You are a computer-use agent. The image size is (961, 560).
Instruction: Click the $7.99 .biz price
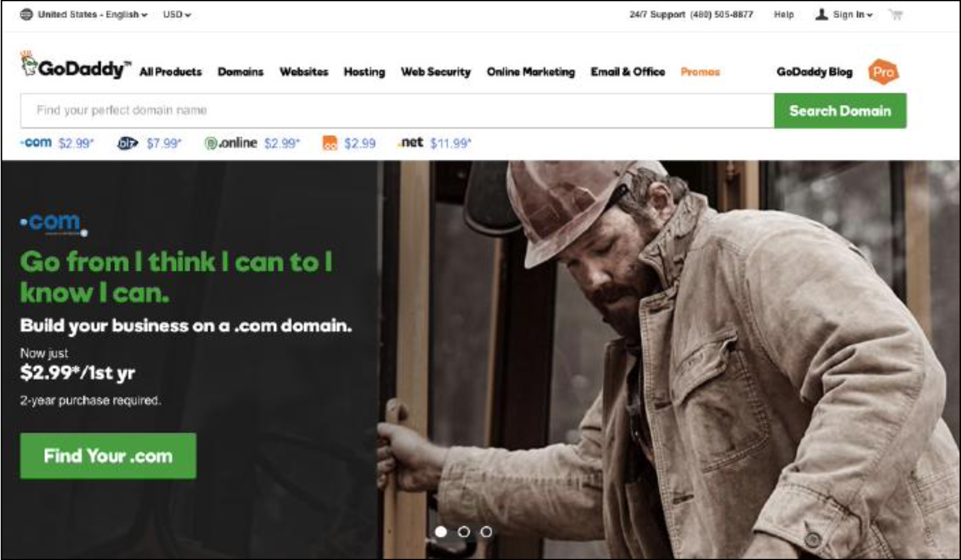click(x=164, y=144)
